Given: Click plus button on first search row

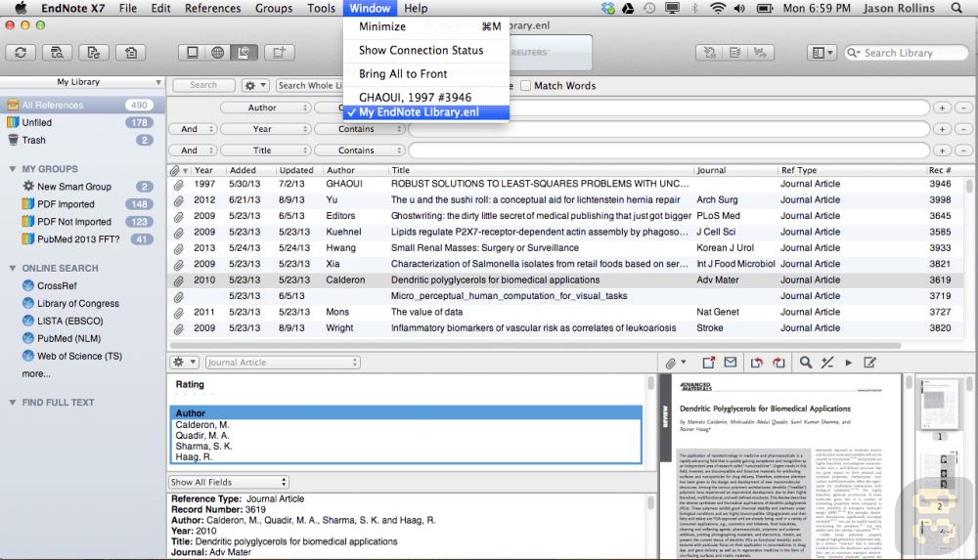Looking at the screenshot, I should click(943, 108).
